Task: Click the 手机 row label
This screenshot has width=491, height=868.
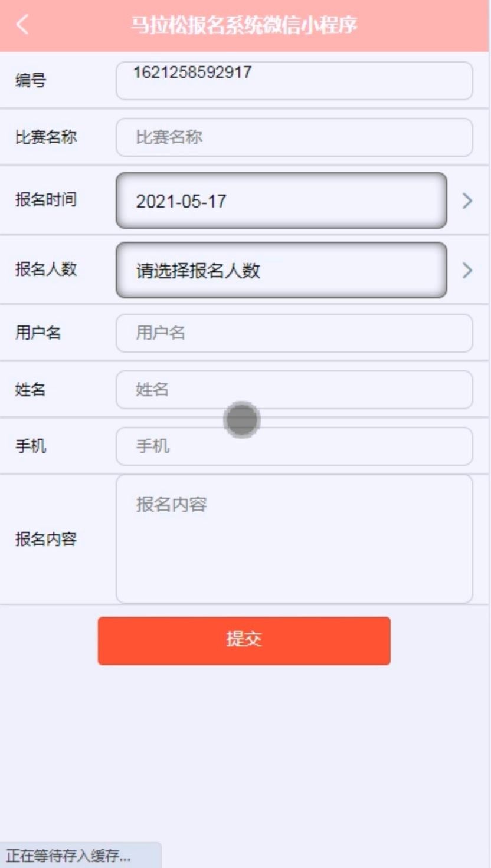Action: pyautogui.click(x=31, y=446)
